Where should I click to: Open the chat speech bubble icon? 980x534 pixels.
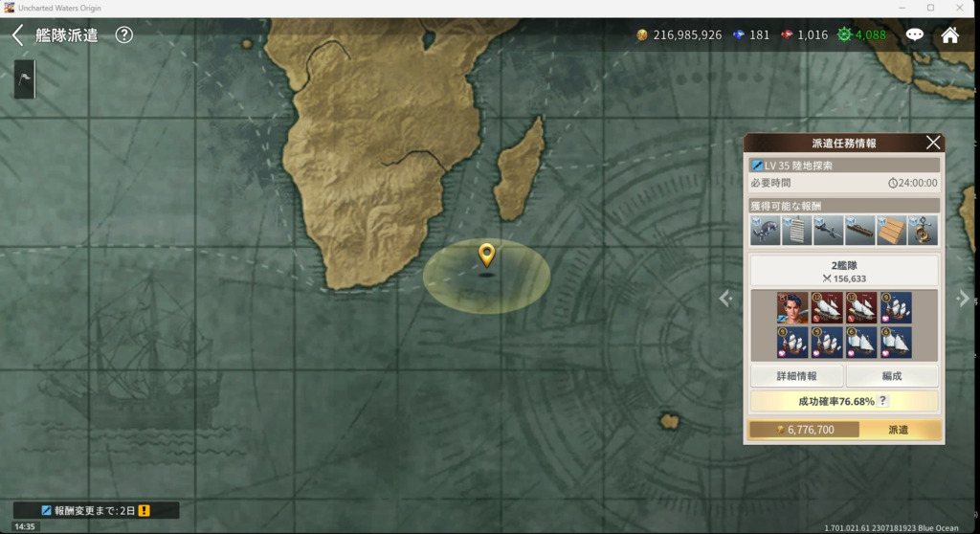tap(914, 34)
